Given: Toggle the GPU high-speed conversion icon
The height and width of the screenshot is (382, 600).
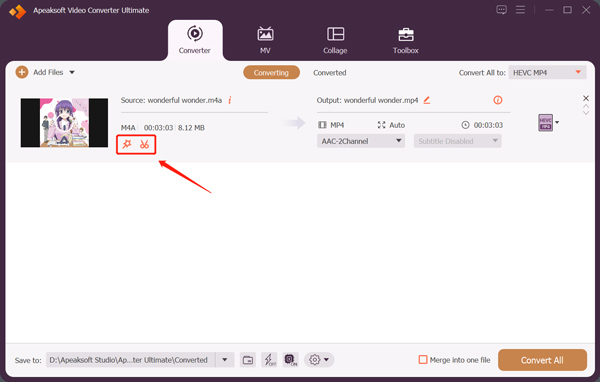Looking at the screenshot, I should click(290, 360).
